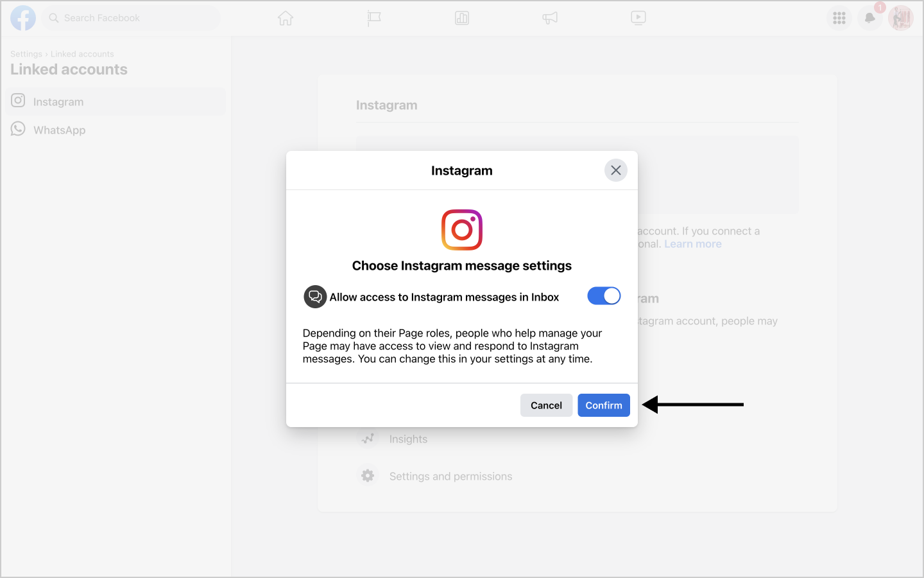This screenshot has width=924, height=578.
Task: Open the Pages flag icon
Action: click(374, 18)
